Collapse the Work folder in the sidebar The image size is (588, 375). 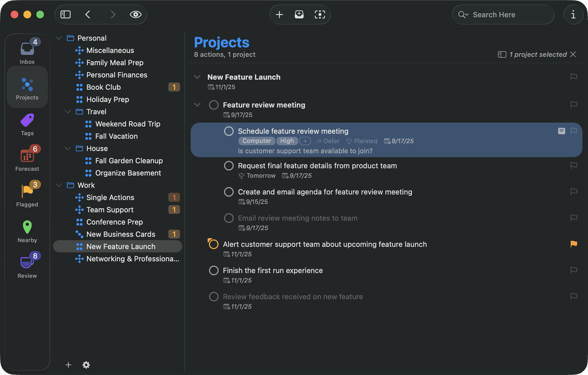(59, 185)
